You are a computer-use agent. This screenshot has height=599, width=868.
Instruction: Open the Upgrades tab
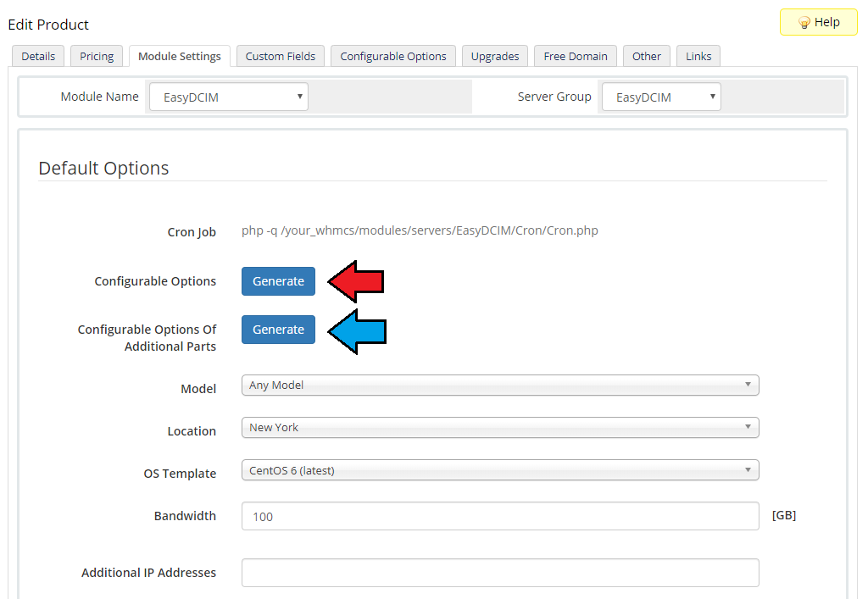pyautogui.click(x=495, y=57)
